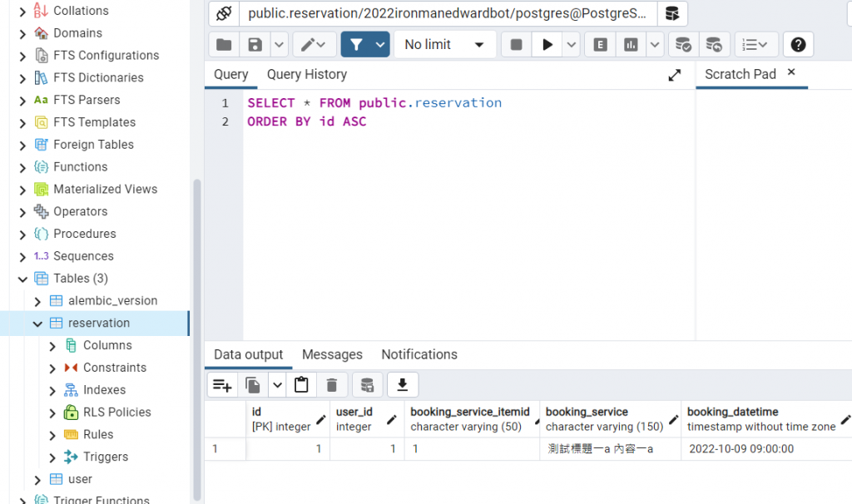
Task: Open the Save File dropdown arrow
Action: click(279, 45)
